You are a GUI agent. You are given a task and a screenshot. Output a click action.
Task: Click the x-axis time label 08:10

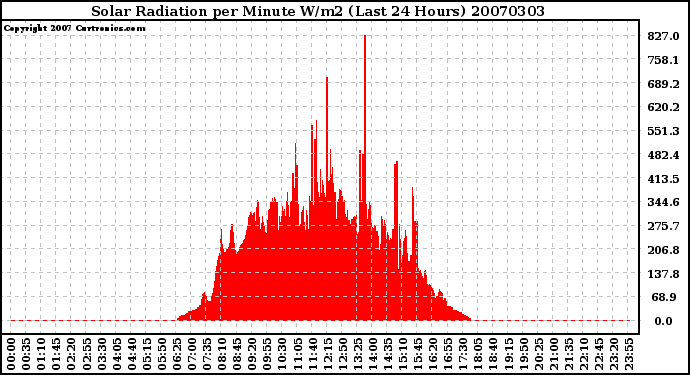pos(222,354)
